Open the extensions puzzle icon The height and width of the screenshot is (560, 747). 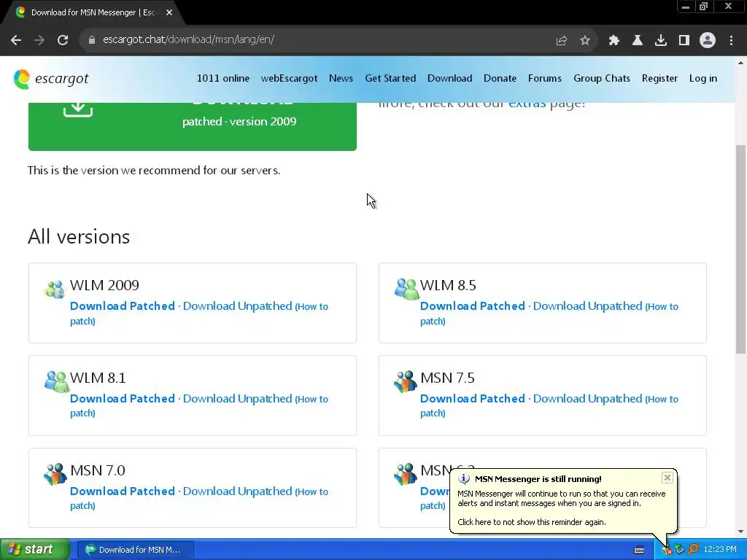(x=614, y=41)
